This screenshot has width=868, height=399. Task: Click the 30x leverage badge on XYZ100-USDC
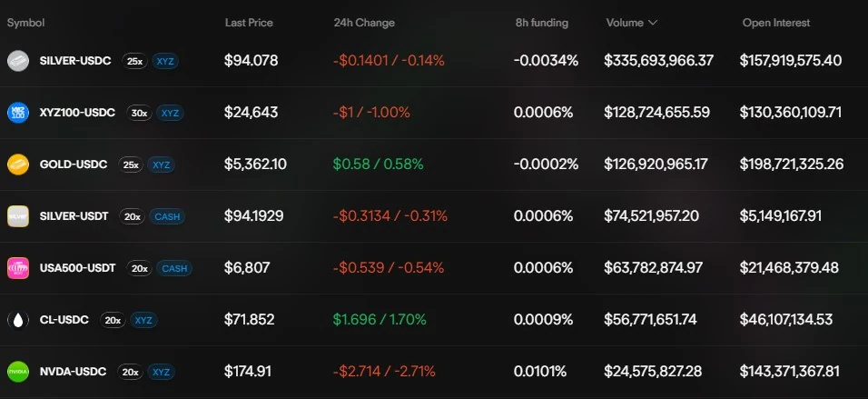tap(139, 113)
